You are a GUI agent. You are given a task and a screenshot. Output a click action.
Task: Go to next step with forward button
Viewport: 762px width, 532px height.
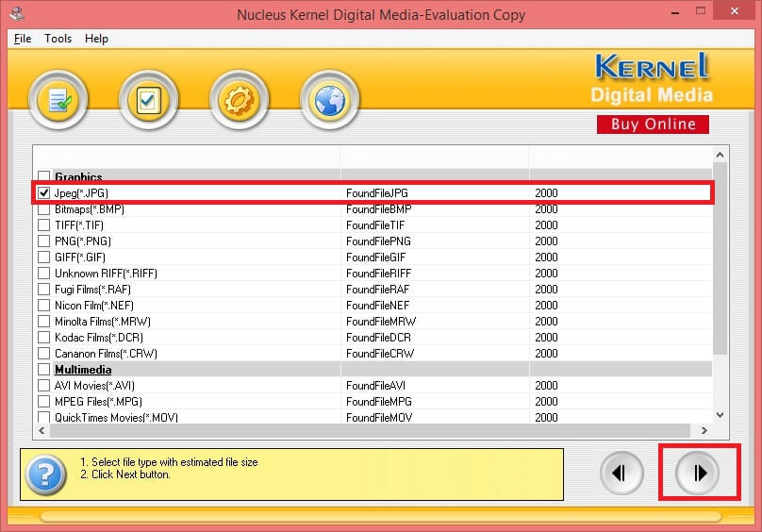point(698,473)
